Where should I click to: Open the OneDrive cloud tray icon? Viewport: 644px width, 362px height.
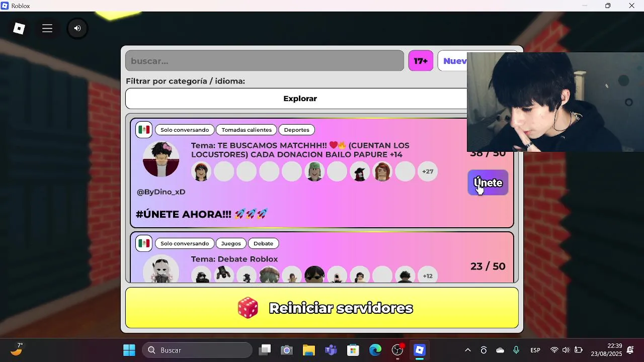click(x=500, y=350)
